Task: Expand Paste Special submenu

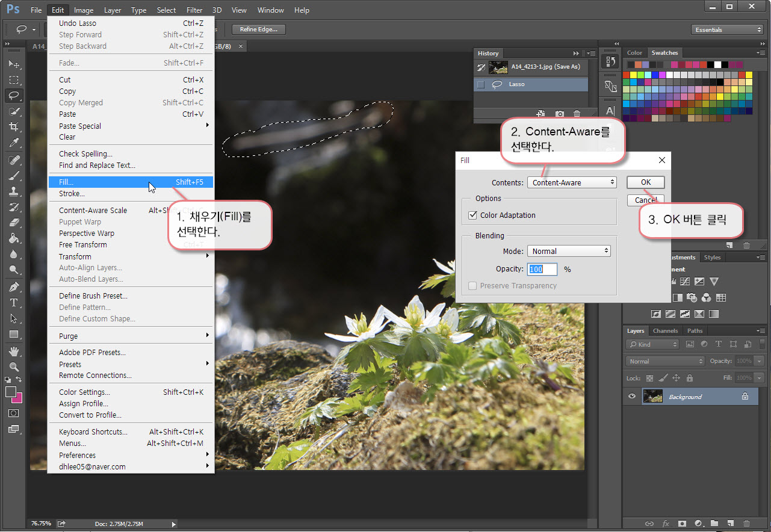Action: pyautogui.click(x=131, y=126)
